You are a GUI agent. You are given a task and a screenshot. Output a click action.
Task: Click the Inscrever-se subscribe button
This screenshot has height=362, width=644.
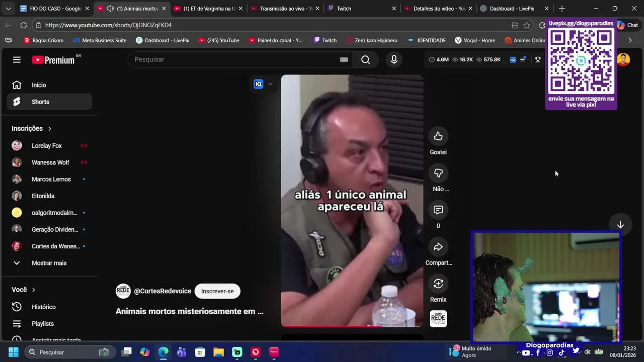(x=217, y=291)
